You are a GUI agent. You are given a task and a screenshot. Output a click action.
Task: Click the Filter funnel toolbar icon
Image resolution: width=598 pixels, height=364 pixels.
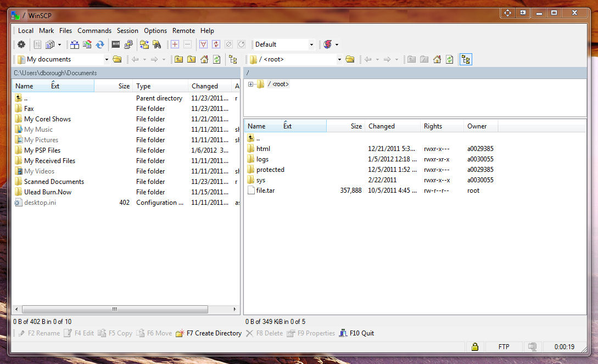click(203, 44)
